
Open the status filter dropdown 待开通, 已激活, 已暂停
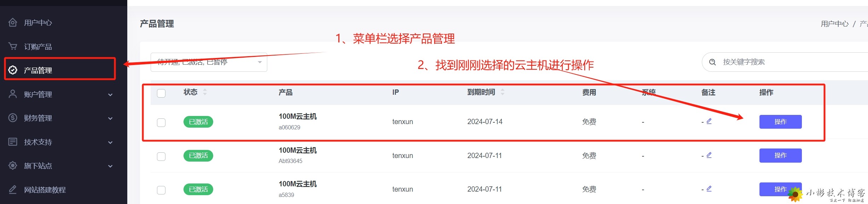click(x=209, y=62)
